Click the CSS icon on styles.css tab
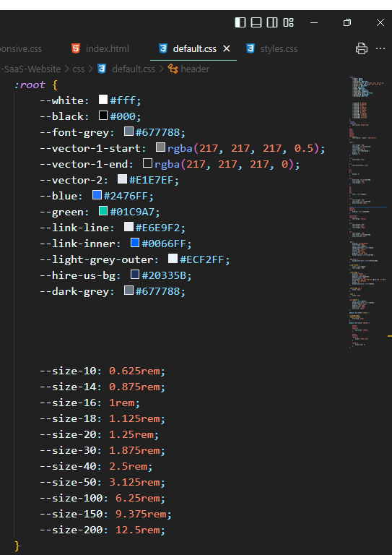This screenshot has height=555, width=392. click(251, 48)
